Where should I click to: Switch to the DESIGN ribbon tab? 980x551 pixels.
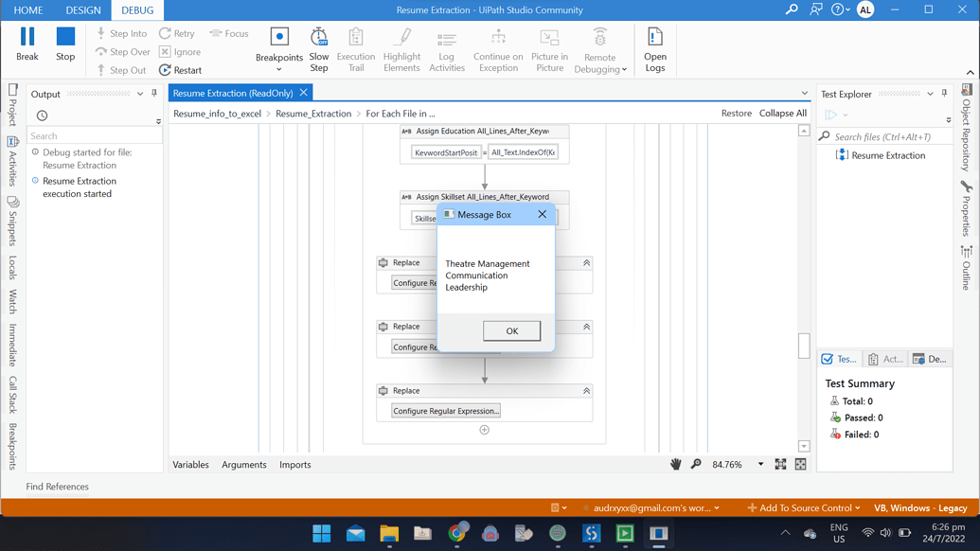(x=83, y=9)
